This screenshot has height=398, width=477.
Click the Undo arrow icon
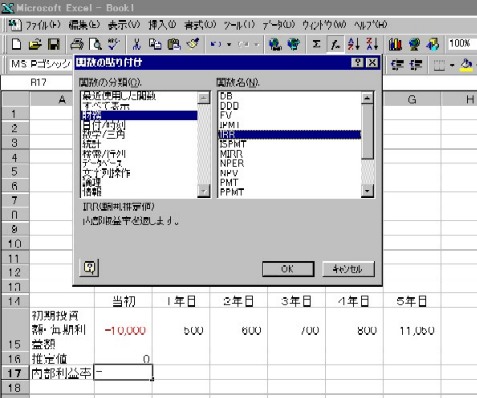(216, 44)
